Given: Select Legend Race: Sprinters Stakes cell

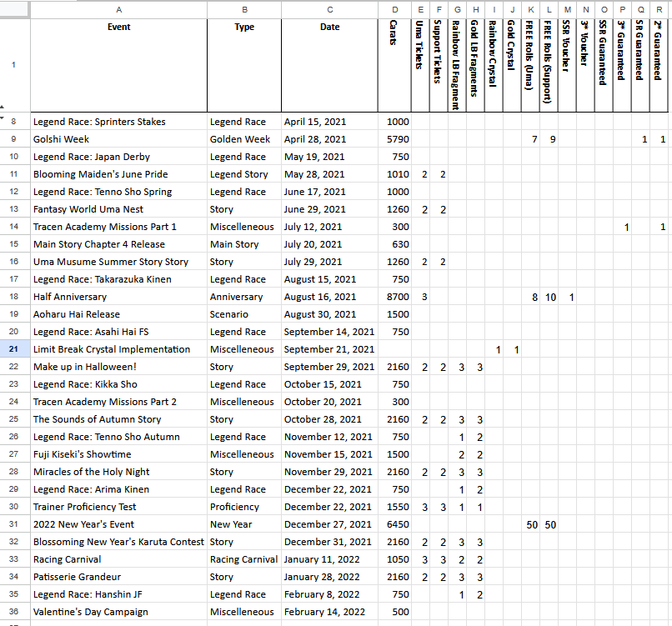Looking at the screenshot, I should point(118,122).
